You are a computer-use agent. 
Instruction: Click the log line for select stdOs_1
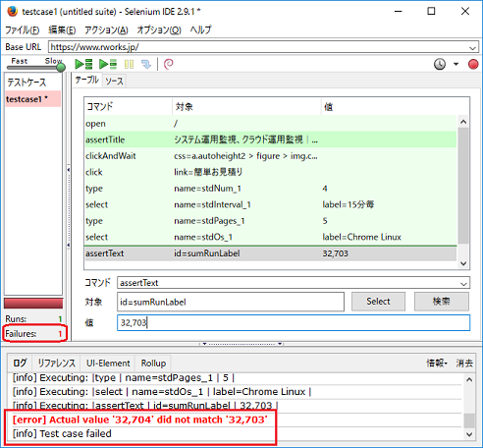pos(162,392)
